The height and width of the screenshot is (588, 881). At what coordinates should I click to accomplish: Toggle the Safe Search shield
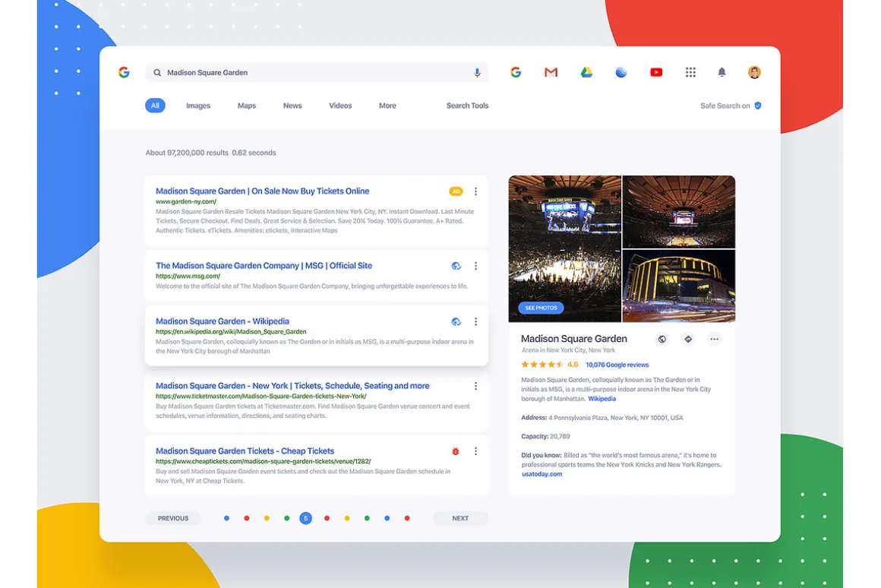coord(758,106)
